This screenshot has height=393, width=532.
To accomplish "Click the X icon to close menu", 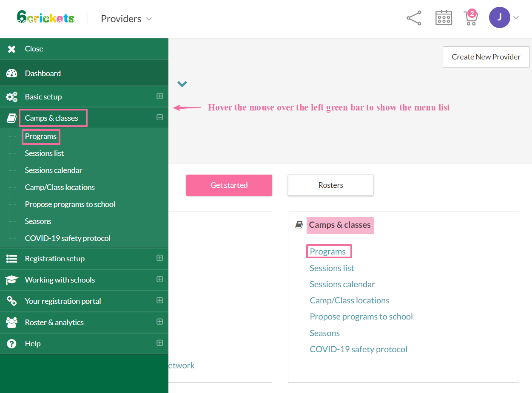I will (x=12, y=49).
